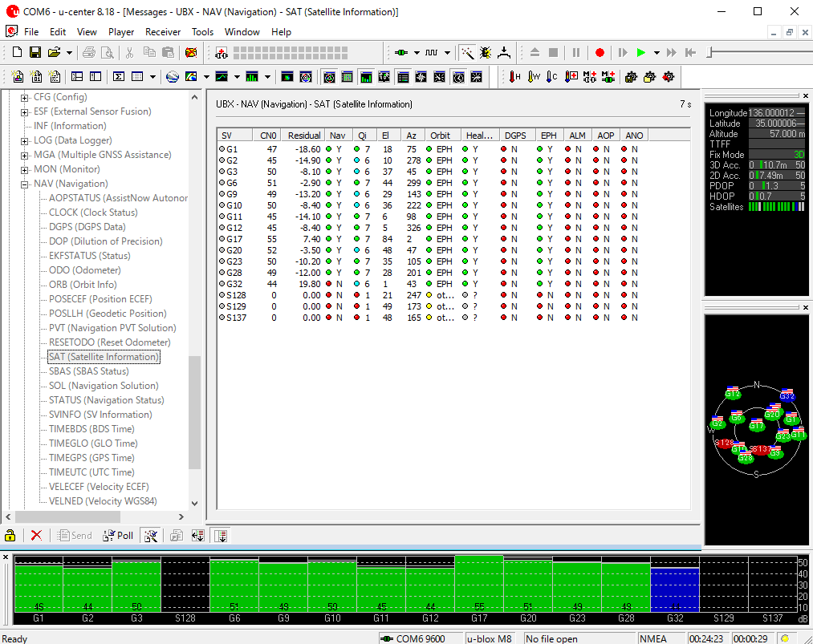Expand the MGA (Multiple GNSS Assistance) node
Screen dimensions: 813x644
24,155
